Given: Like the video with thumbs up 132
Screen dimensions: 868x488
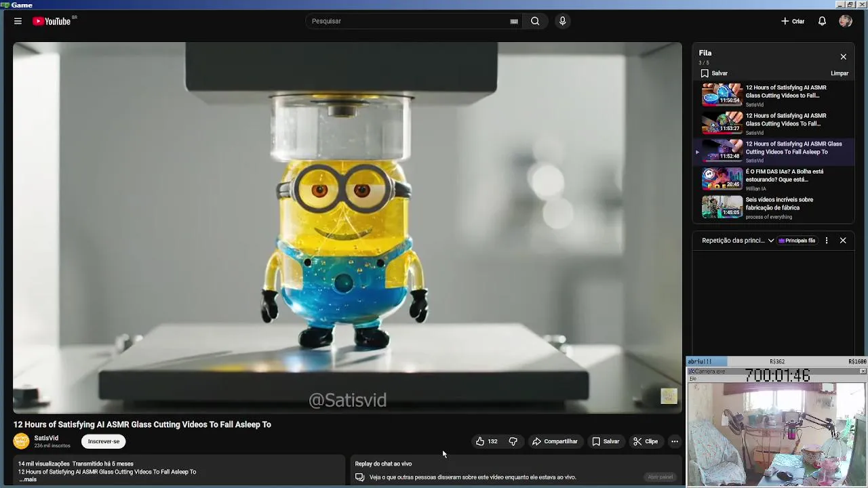Looking at the screenshot, I should 486,441.
